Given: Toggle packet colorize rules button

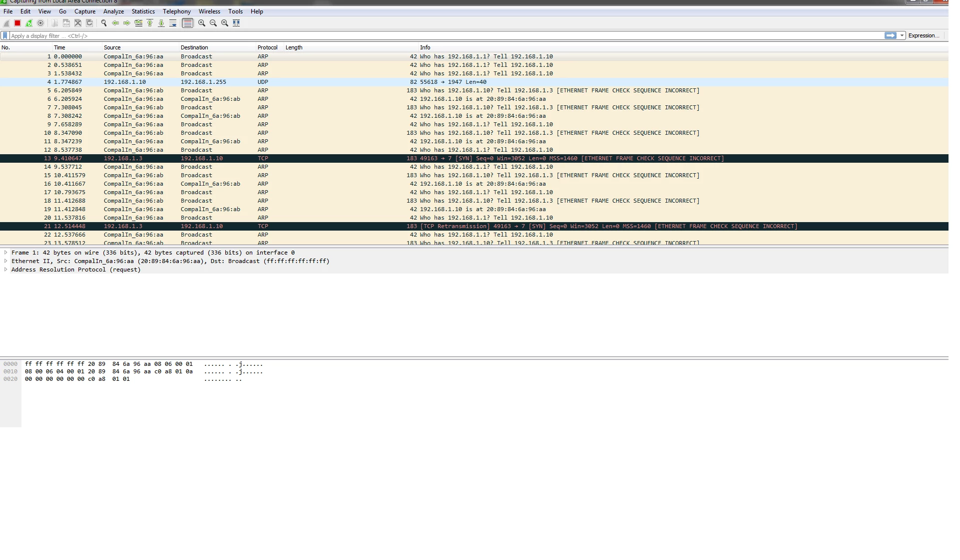Looking at the screenshot, I should click(187, 23).
